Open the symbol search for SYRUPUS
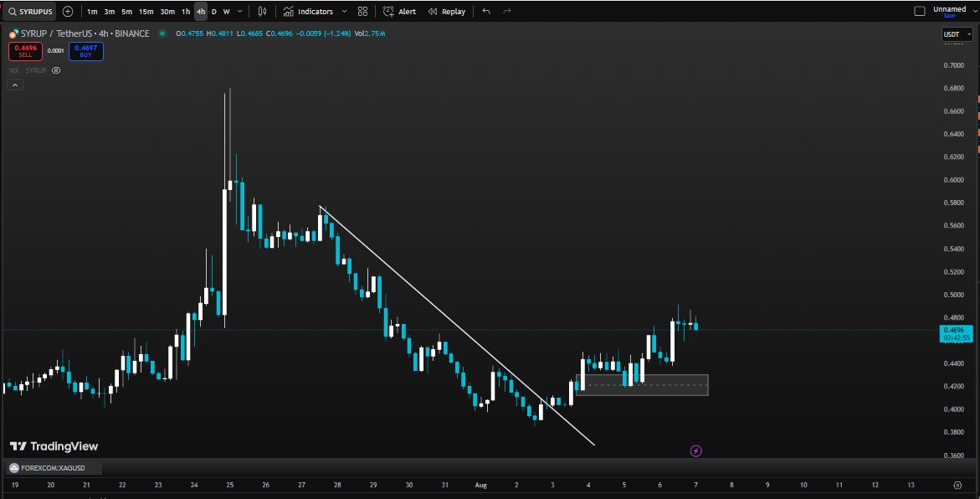This screenshot has width=980, height=499. pyautogui.click(x=30, y=11)
